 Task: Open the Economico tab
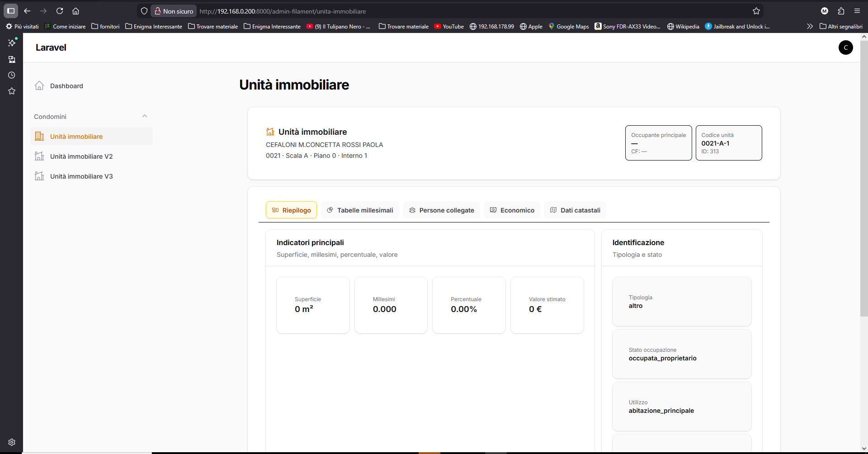(x=512, y=210)
